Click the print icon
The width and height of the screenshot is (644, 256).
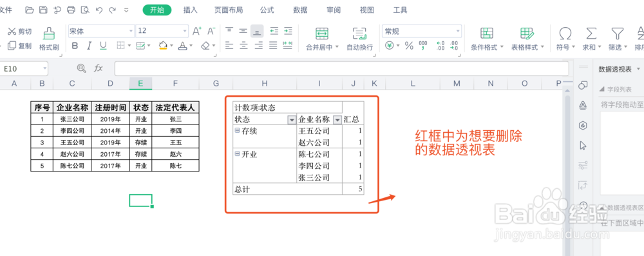(71, 10)
